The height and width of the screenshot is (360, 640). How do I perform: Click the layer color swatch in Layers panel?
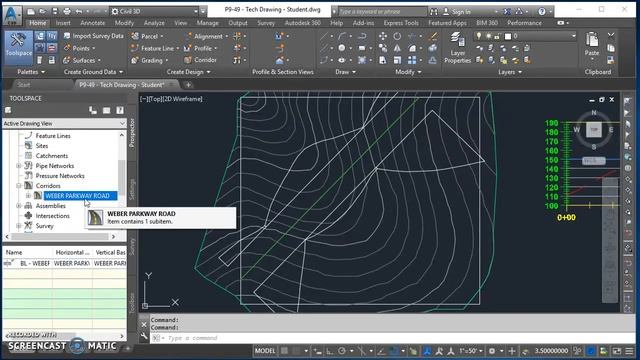[x=508, y=36]
